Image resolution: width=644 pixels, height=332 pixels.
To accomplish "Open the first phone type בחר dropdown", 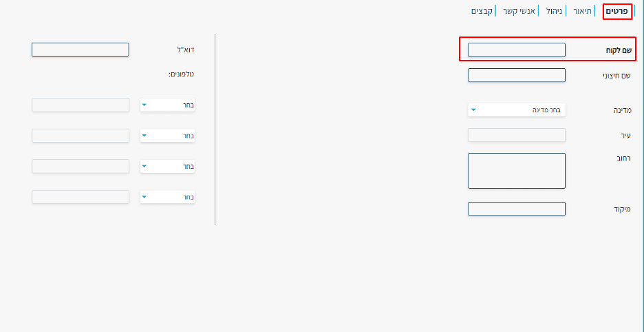I will click(168, 105).
